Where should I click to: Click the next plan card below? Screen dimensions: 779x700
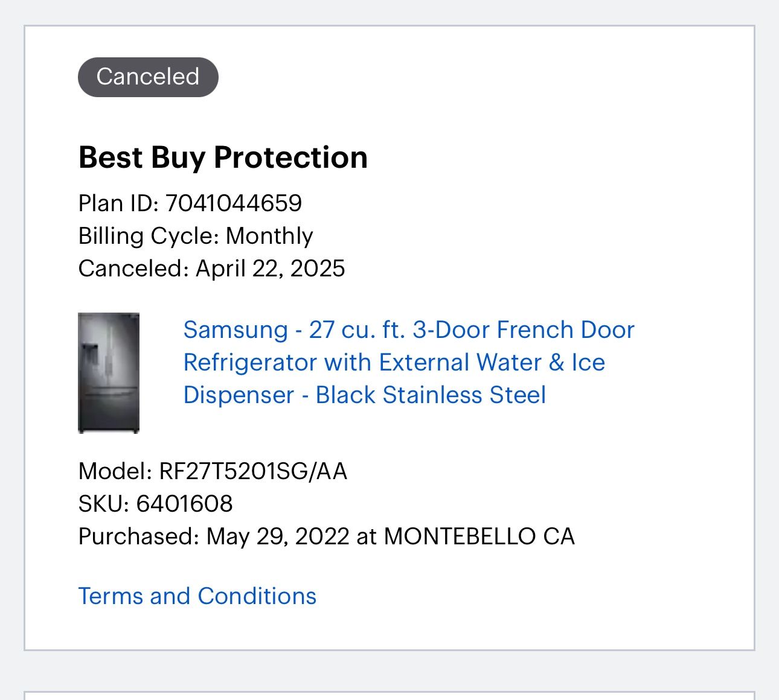point(389,695)
